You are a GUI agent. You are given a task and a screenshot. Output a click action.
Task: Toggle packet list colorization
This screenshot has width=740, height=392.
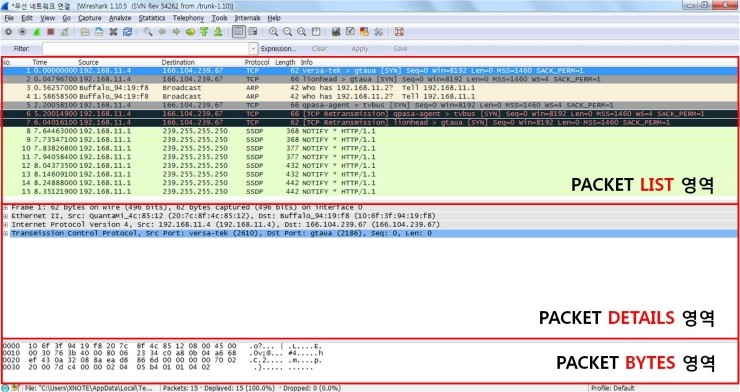(239, 32)
